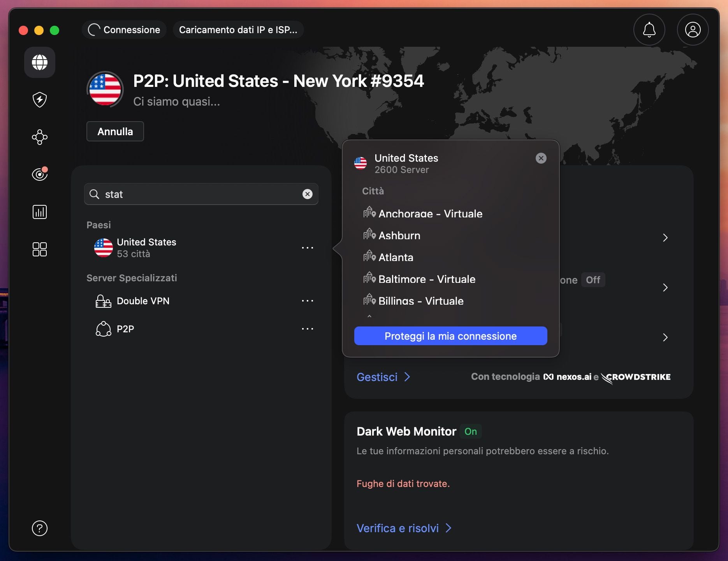The height and width of the screenshot is (561, 728).
Task: Clear the search field with the X button
Action: pos(307,194)
